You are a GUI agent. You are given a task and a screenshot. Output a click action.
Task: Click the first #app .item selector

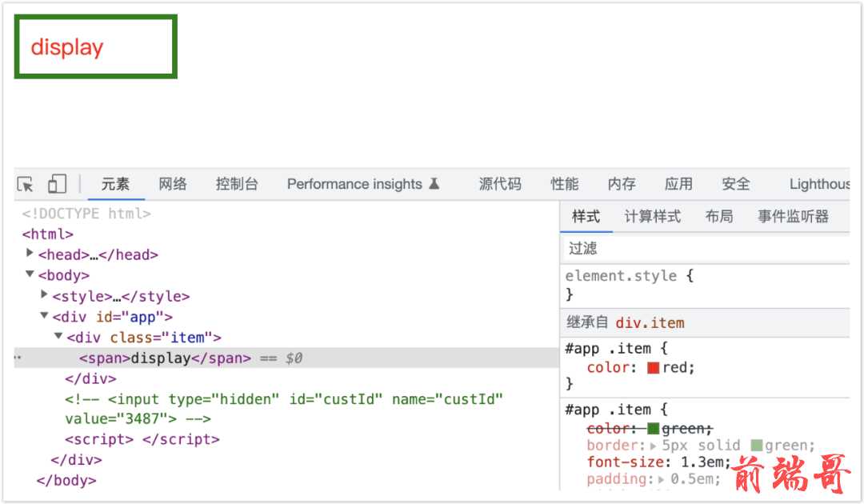pos(608,349)
